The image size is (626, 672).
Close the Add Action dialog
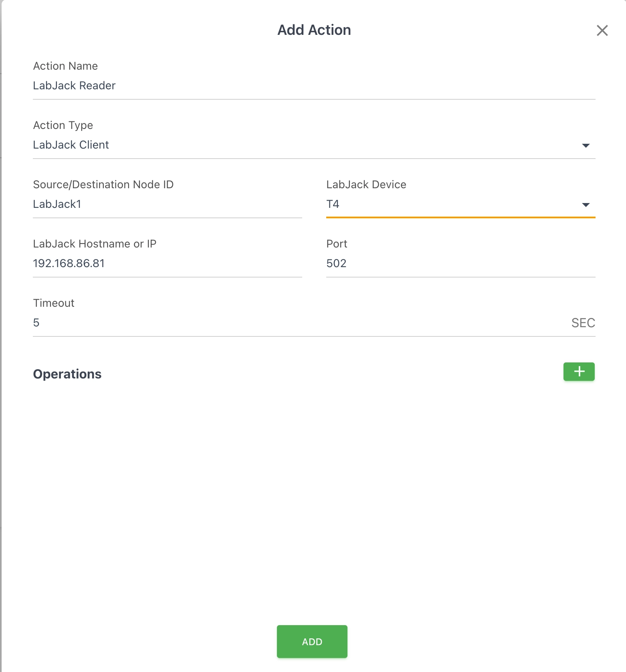[x=602, y=30]
